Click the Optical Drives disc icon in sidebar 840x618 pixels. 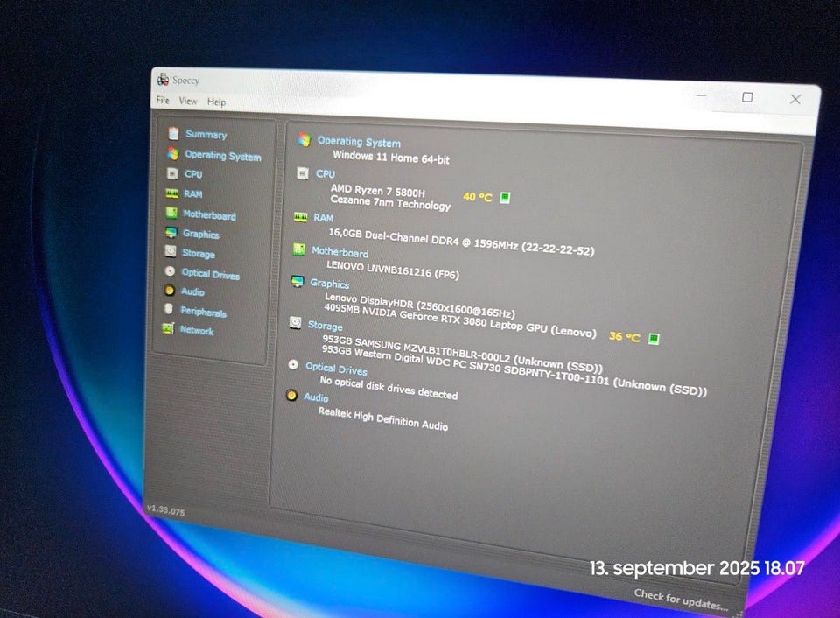(170, 271)
